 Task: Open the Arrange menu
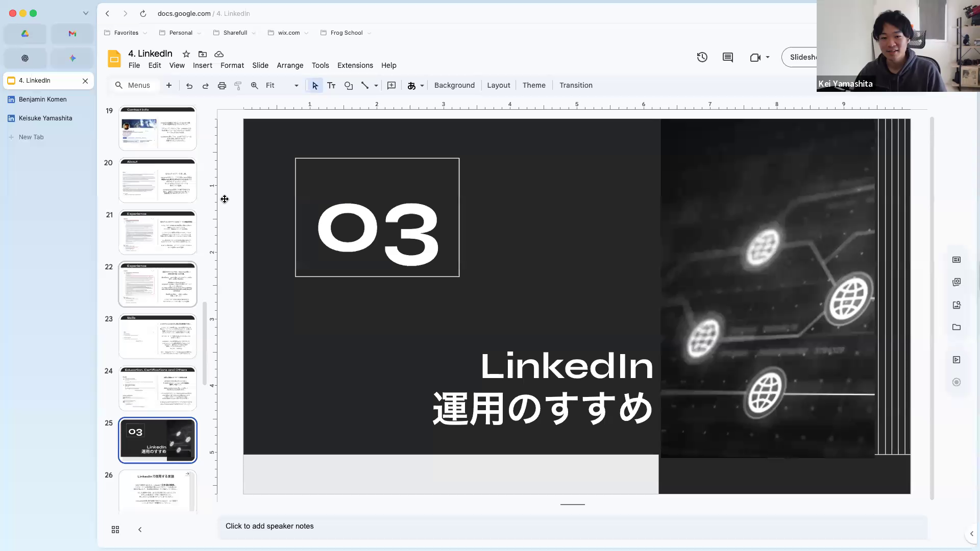[x=290, y=65]
